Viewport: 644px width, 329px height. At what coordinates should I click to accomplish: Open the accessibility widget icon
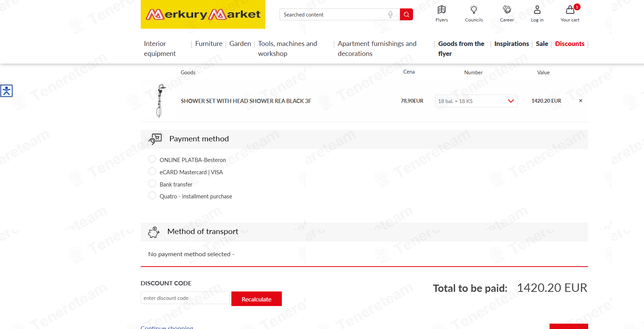[7, 91]
